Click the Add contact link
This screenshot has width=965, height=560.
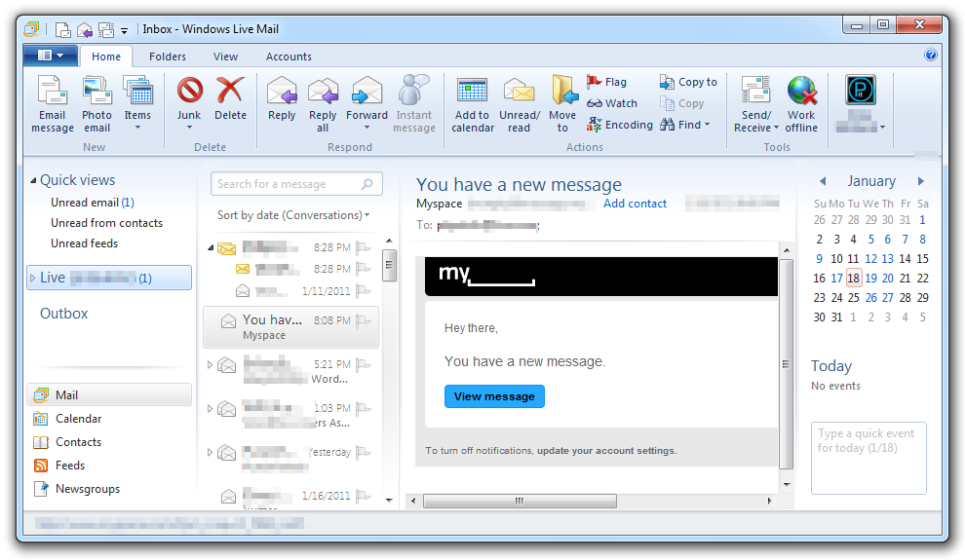click(x=635, y=204)
